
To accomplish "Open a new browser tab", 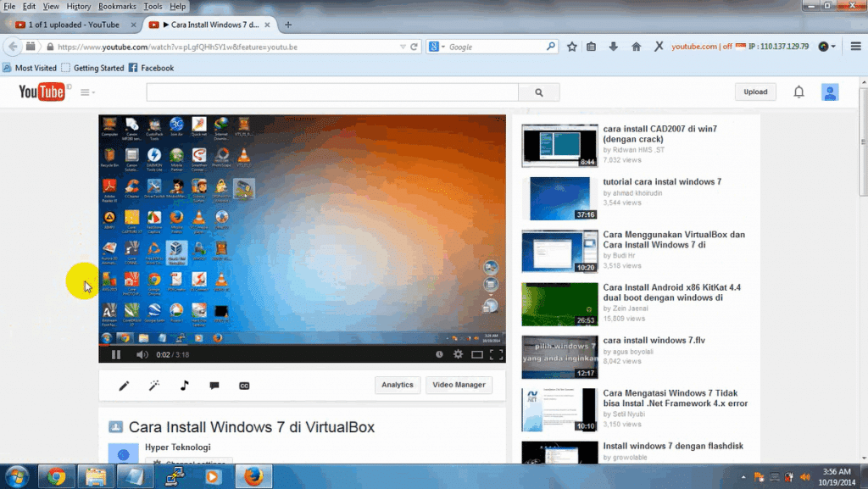I will (288, 25).
